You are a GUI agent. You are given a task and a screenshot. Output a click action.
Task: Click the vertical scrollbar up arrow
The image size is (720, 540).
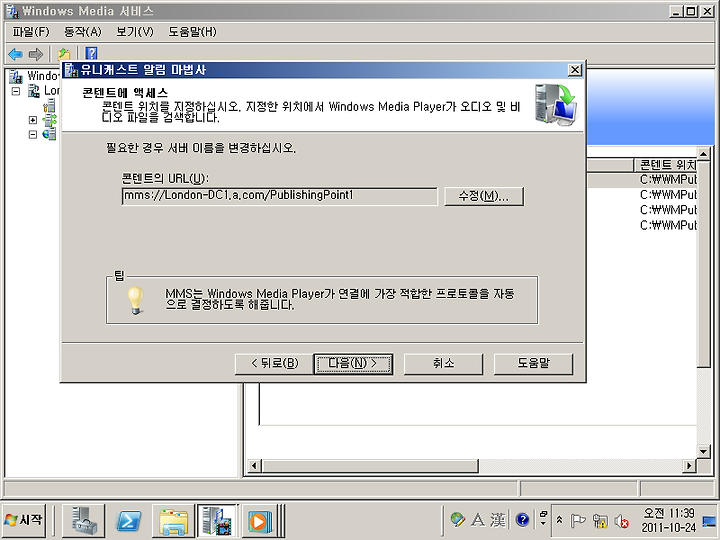point(703,153)
